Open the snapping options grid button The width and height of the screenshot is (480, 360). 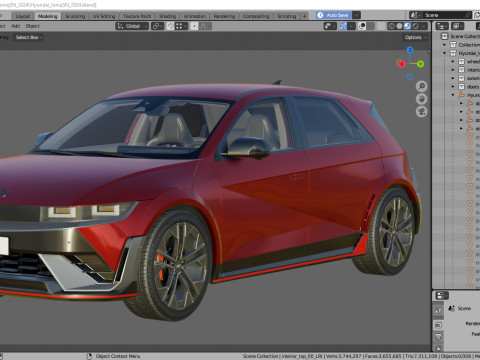181,26
